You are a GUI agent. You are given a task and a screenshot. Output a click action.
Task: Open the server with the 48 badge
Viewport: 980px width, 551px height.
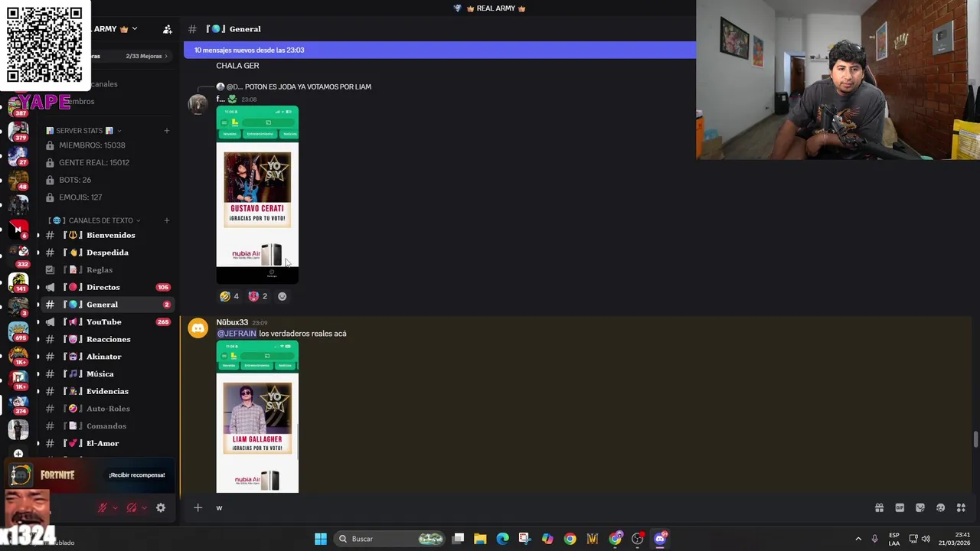pyautogui.click(x=18, y=181)
